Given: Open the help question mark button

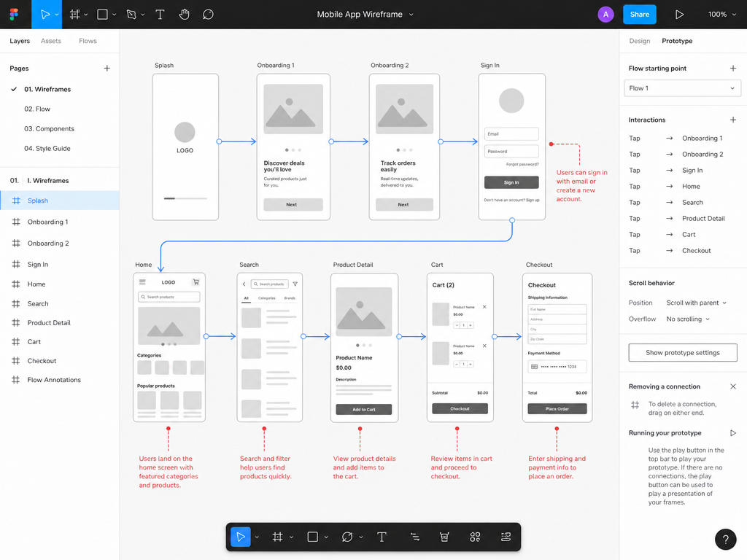Looking at the screenshot, I should [x=726, y=539].
